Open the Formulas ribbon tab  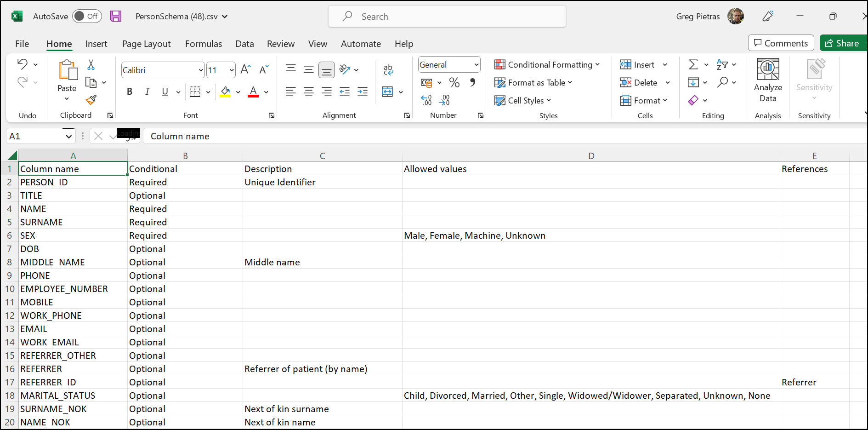(x=203, y=44)
